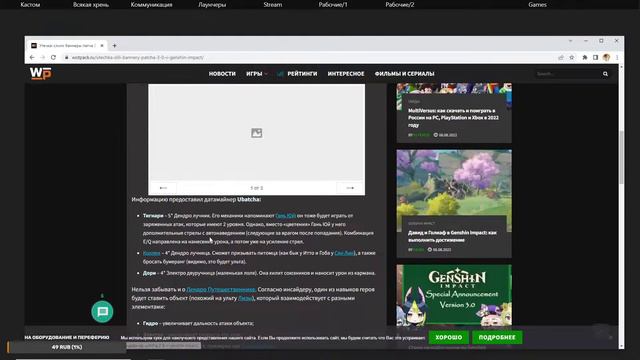Image resolution: width=640 pixels, height=360 pixels.
Task: Click the address bar URL
Action: click(x=138, y=58)
